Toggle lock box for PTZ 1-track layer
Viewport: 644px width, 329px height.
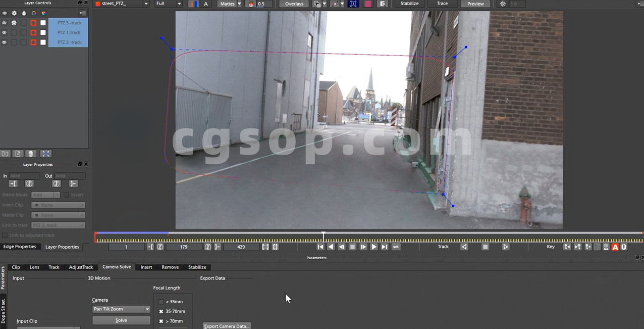point(24,32)
